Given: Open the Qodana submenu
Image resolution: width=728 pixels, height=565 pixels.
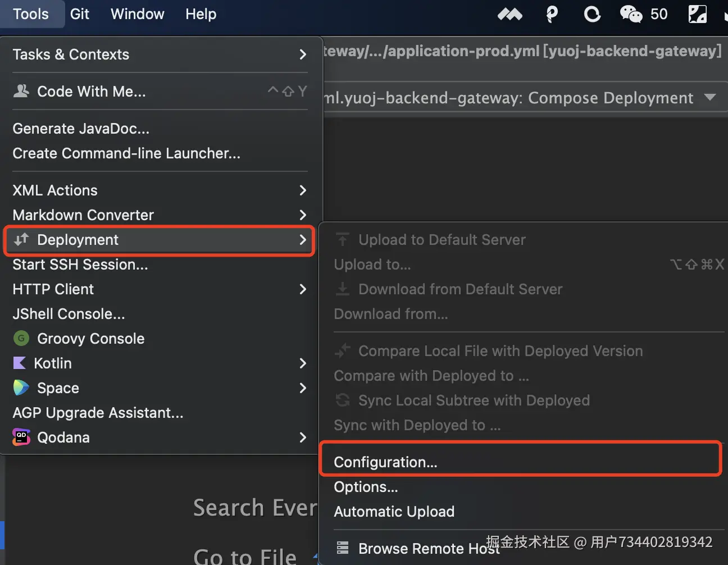Looking at the screenshot, I should pos(160,438).
